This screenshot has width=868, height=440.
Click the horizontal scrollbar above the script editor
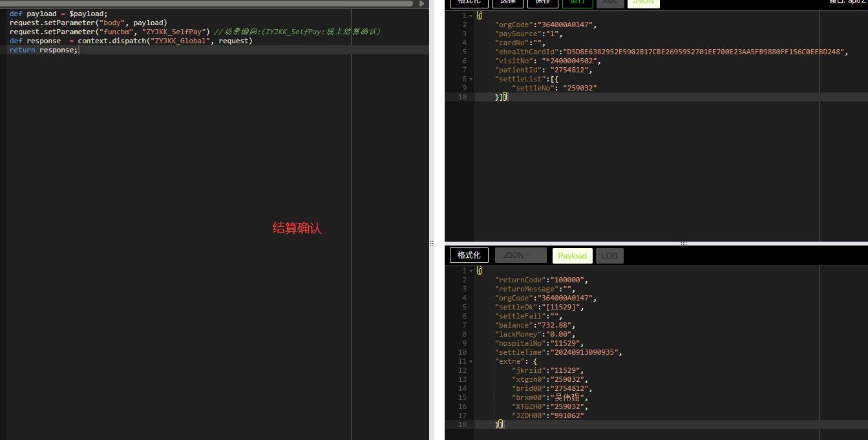click(206, 3)
